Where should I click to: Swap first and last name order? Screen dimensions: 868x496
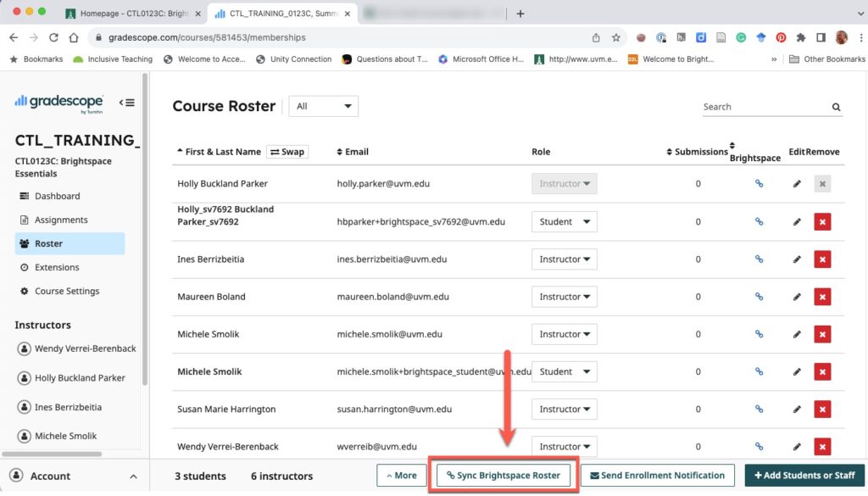click(287, 152)
